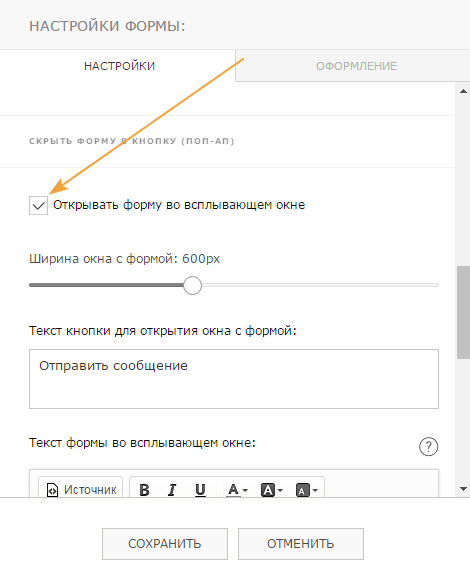Click the scrollbar down arrow
The width and height of the screenshot is (470, 588).
[463, 489]
